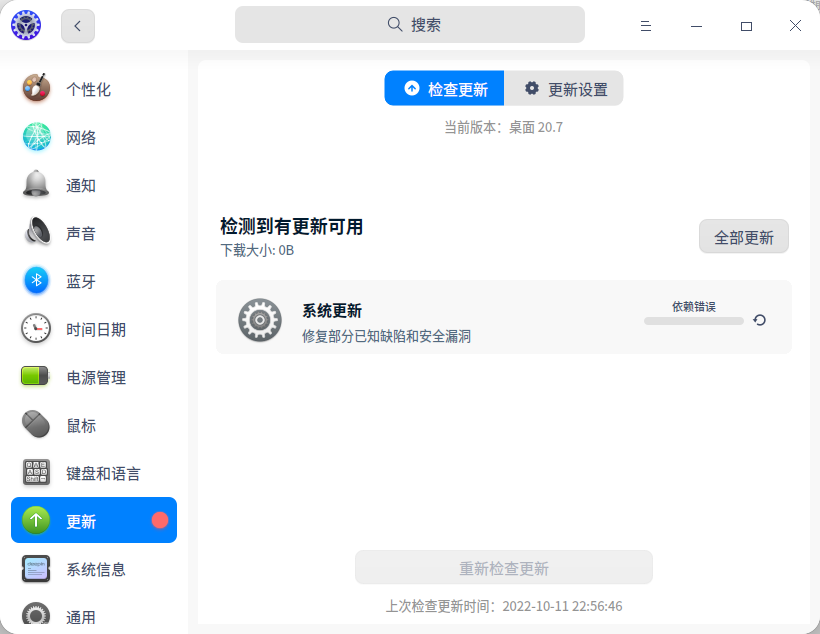Viewport: 820px width, 634px height.
Task: Select the Power Management (电源管理) icon
Action: click(35, 377)
